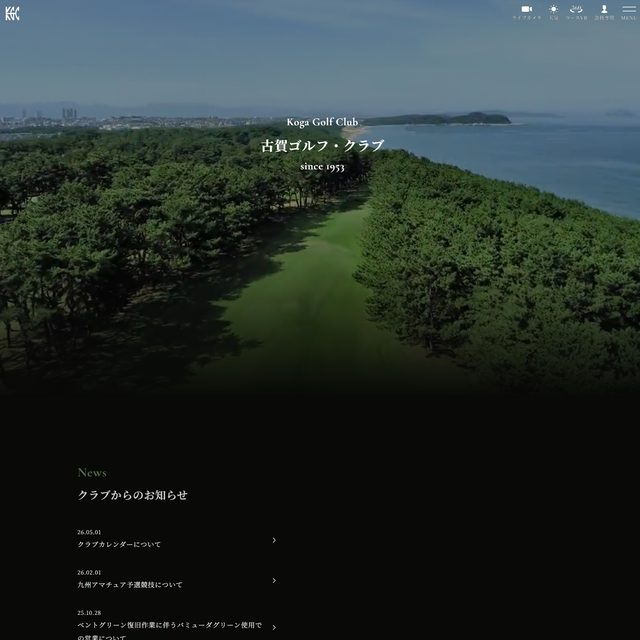Click the KGC logo icon
This screenshot has height=640, width=640.
[12, 13]
